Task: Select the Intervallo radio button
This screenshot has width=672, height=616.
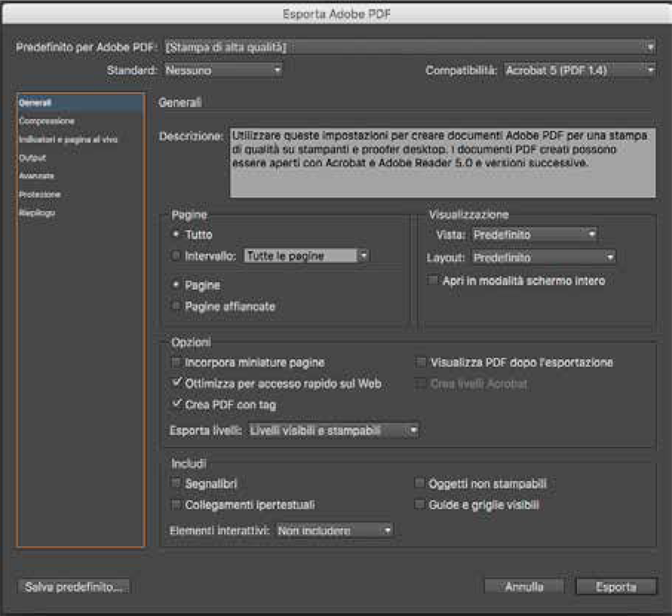Action: (175, 255)
